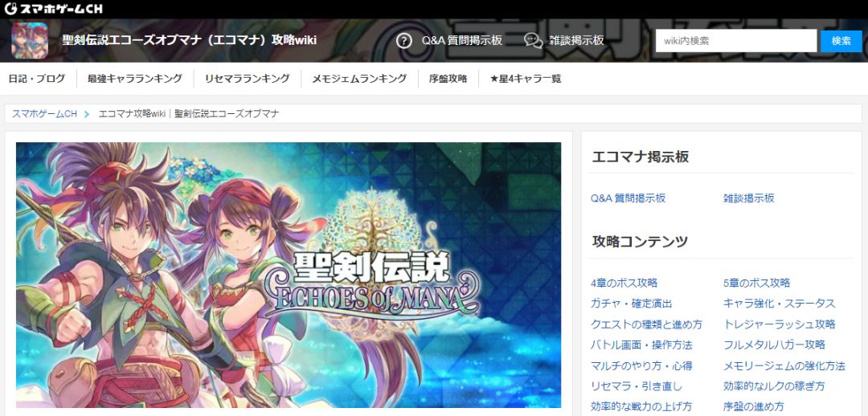The height and width of the screenshot is (416, 868).
Task: Click the Q&A question mark icon
Action: 404,40
